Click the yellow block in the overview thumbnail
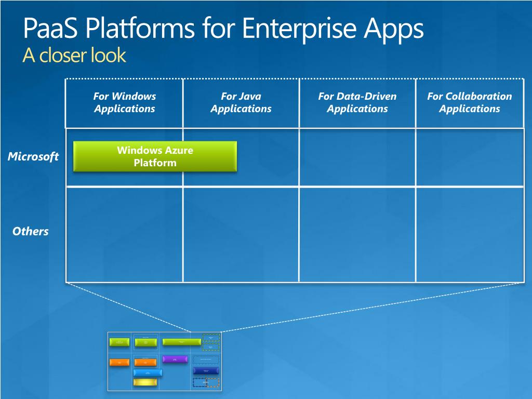The height and width of the screenshot is (399, 532). pyautogui.click(x=145, y=382)
